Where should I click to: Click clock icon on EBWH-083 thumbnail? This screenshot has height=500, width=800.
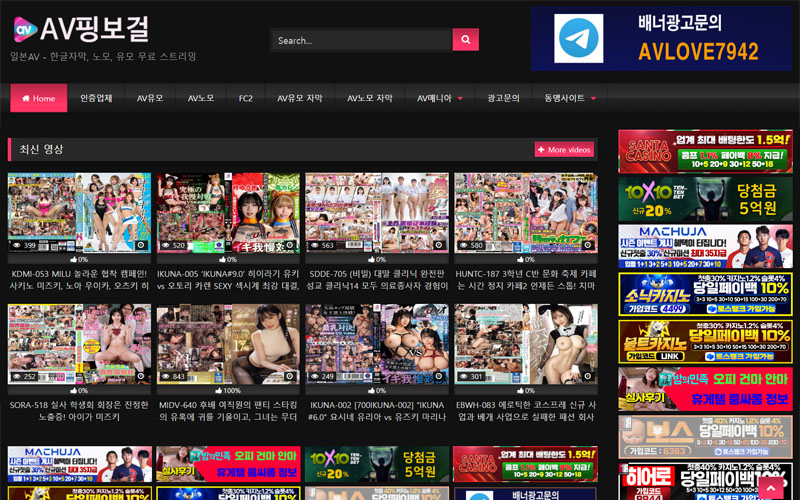coord(588,377)
